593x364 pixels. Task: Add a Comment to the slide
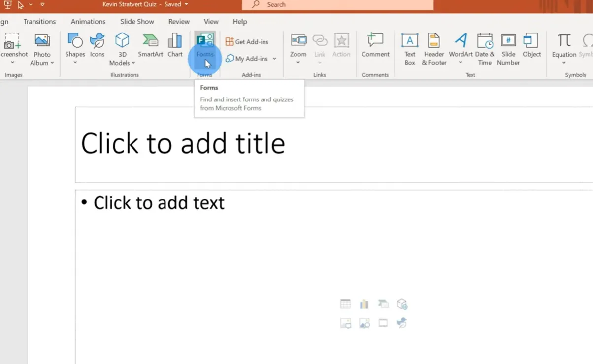375,46
